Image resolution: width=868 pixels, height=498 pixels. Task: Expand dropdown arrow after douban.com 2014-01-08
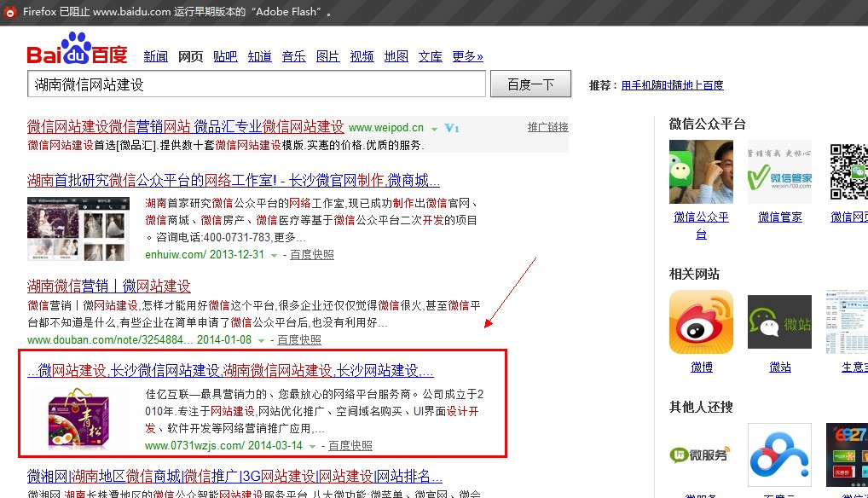point(261,341)
